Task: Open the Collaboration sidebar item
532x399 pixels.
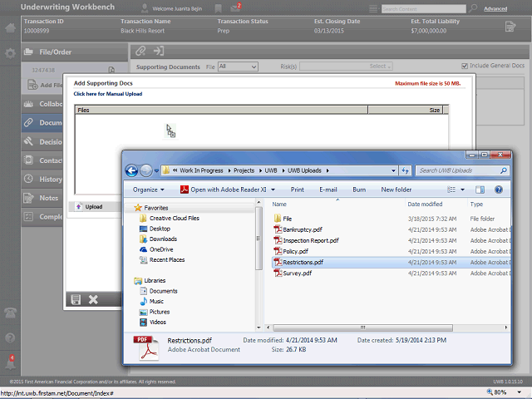Action: [x=42, y=104]
